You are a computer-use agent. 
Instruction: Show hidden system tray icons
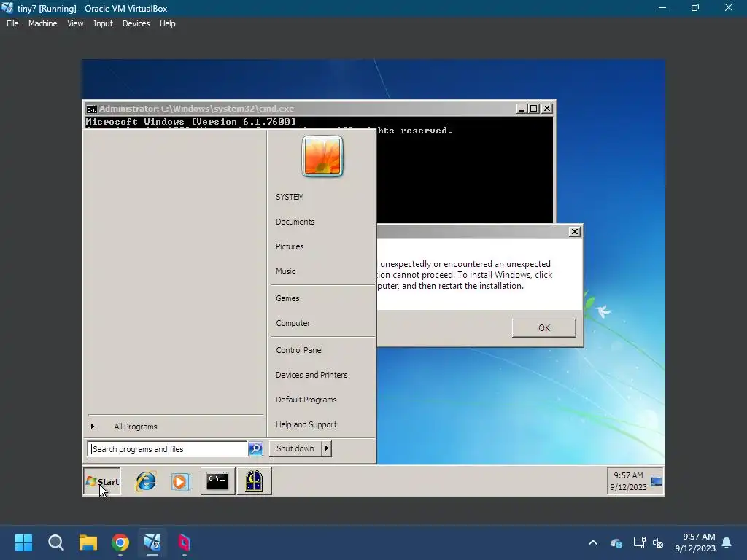coord(593,542)
